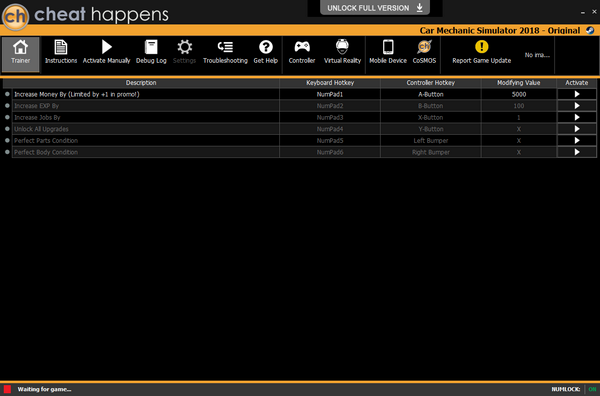Viewport: 600px width, 396px height.
Task: Select the X-Button controller hotkey cell
Action: (x=430, y=117)
